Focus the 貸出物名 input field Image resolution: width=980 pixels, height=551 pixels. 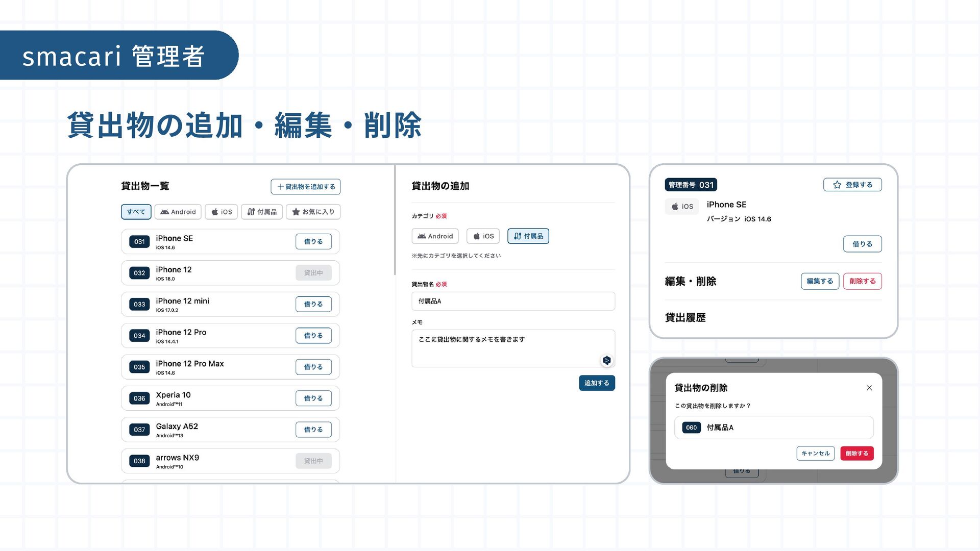(513, 301)
